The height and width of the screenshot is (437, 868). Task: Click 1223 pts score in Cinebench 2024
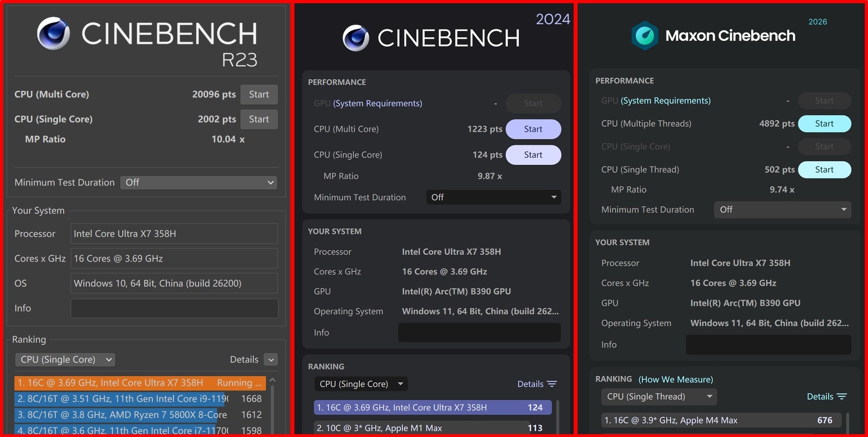[x=485, y=129]
